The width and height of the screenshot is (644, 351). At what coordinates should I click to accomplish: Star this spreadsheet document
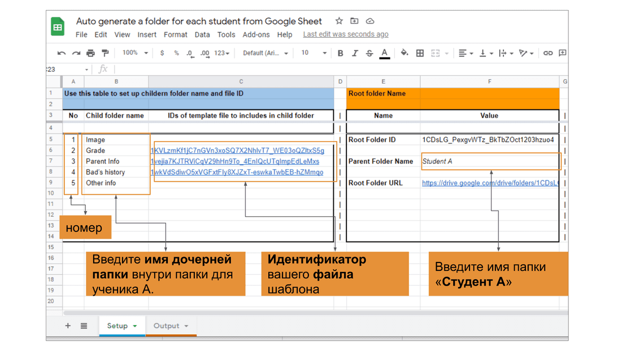pos(339,21)
